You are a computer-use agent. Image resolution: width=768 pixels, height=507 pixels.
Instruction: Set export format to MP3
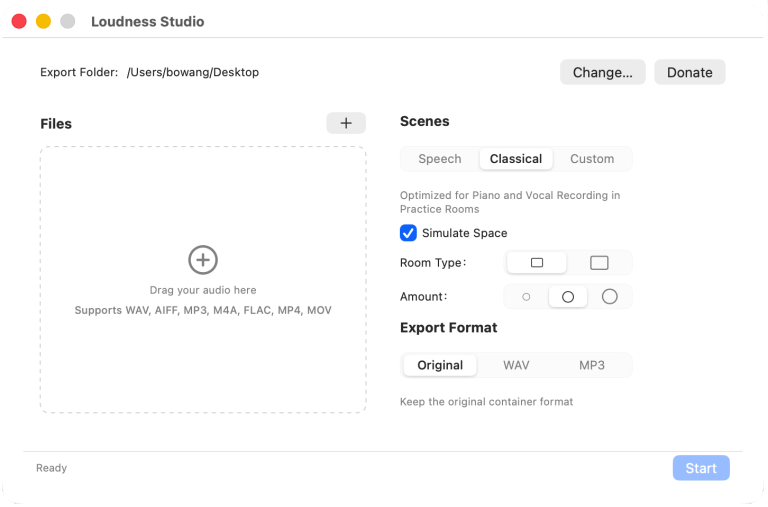point(592,365)
